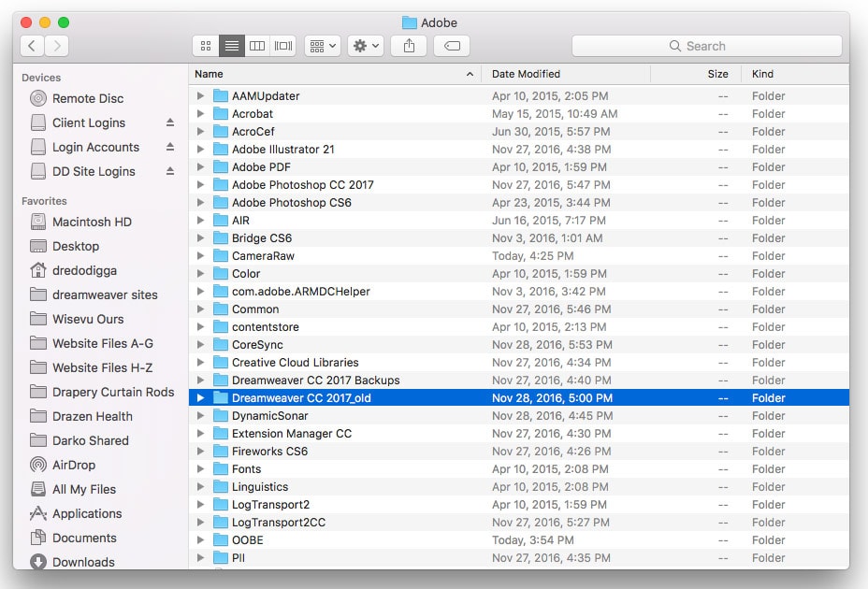Screen dimensions: 868x589
Task: Expand Creative Cloud Libraries folder
Action: pos(200,363)
